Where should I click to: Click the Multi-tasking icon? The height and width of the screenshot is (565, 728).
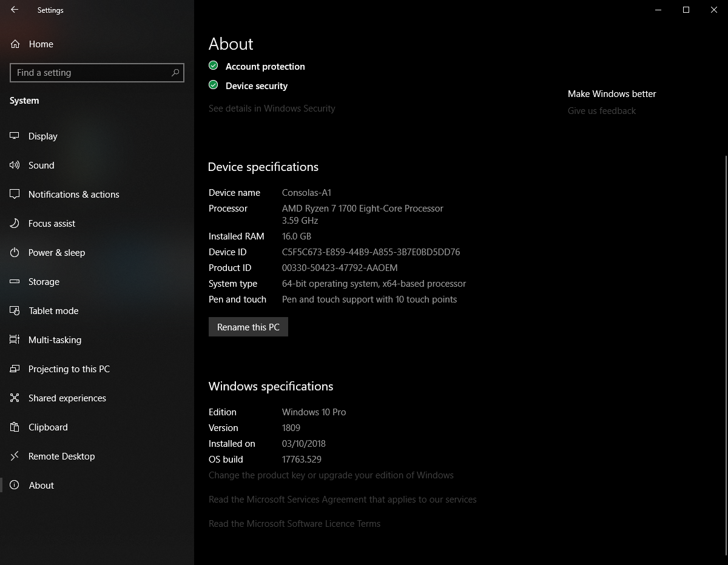point(15,340)
